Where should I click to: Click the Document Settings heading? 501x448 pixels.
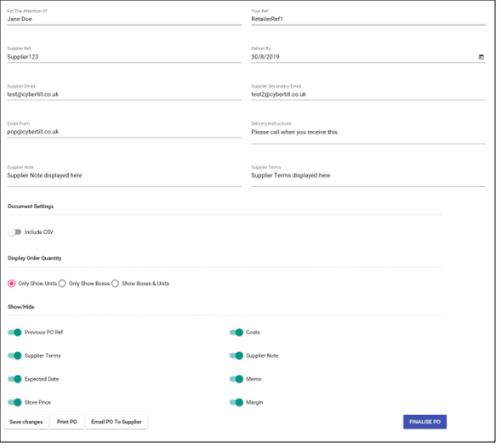(31, 207)
